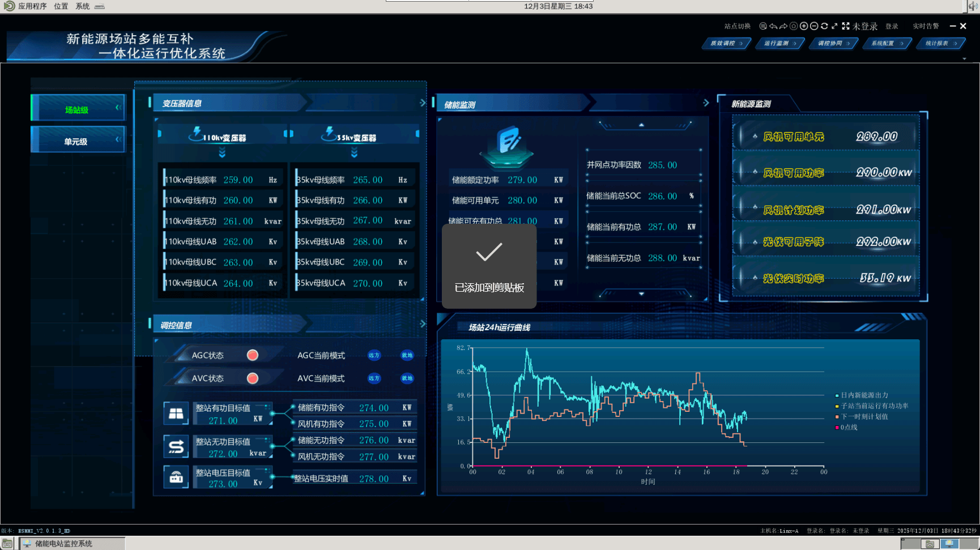Image resolution: width=980 pixels, height=550 pixels.
Task: Click the 登录 login link
Action: [892, 27]
